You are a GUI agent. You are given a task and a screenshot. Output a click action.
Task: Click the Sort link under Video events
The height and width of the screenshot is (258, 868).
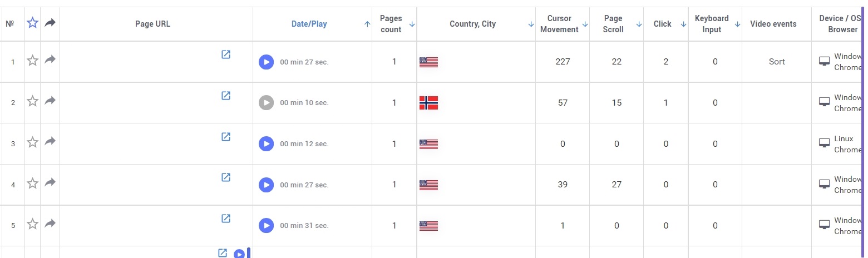point(777,62)
